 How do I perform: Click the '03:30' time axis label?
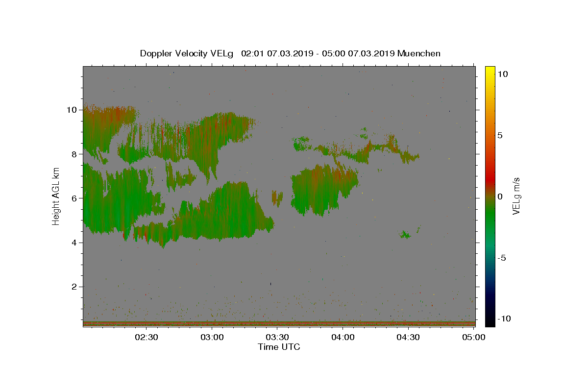tap(277, 338)
